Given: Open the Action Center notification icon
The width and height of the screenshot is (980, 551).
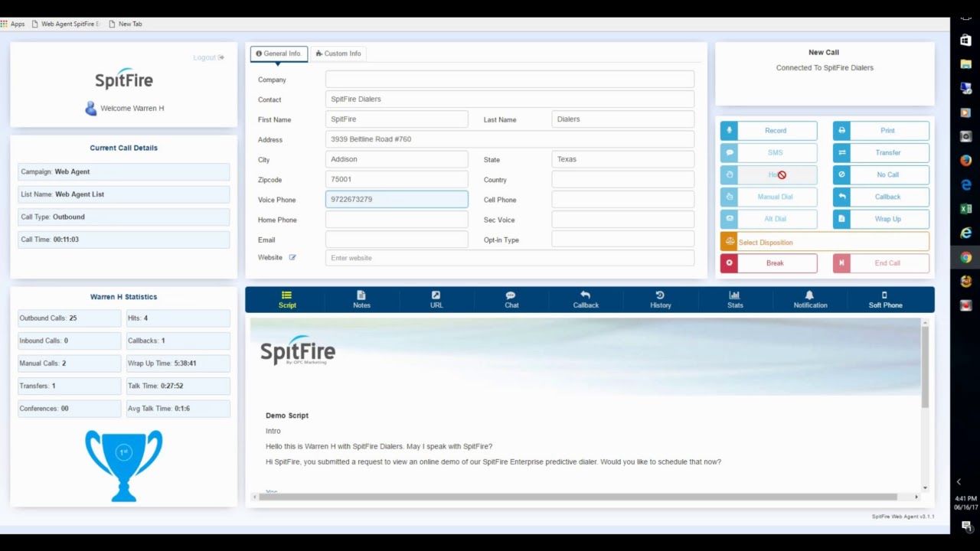Looking at the screenshot, I should coord(966,526).
